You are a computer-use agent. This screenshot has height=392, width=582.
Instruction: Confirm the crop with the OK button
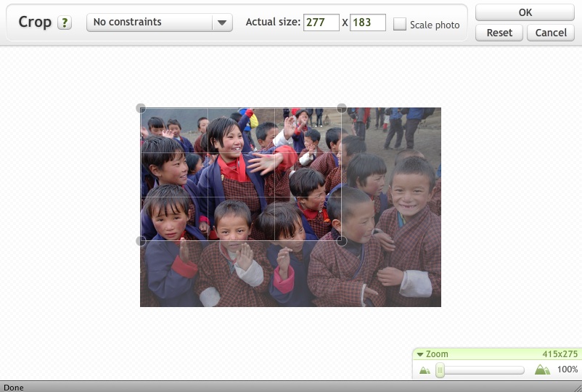tap(525, 12)
